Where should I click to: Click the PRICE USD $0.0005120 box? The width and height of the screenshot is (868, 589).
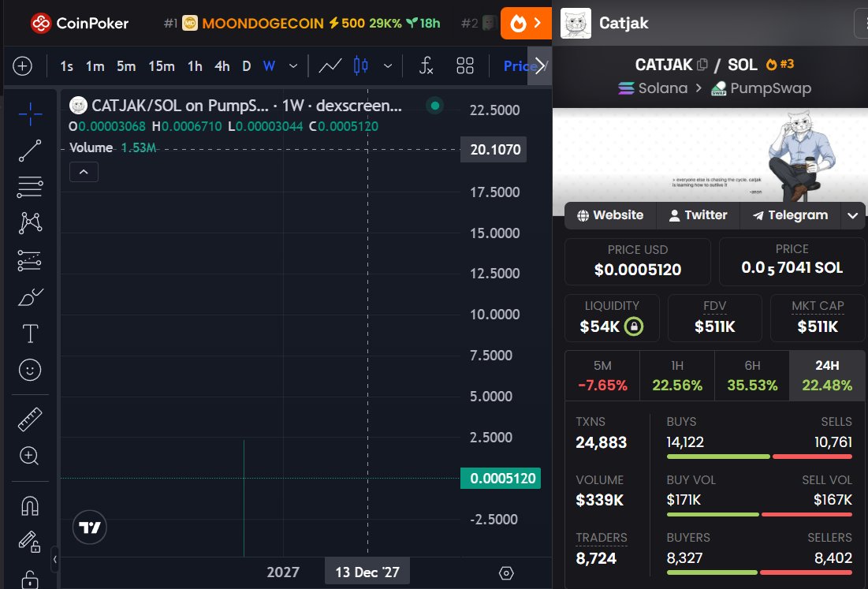638,262
